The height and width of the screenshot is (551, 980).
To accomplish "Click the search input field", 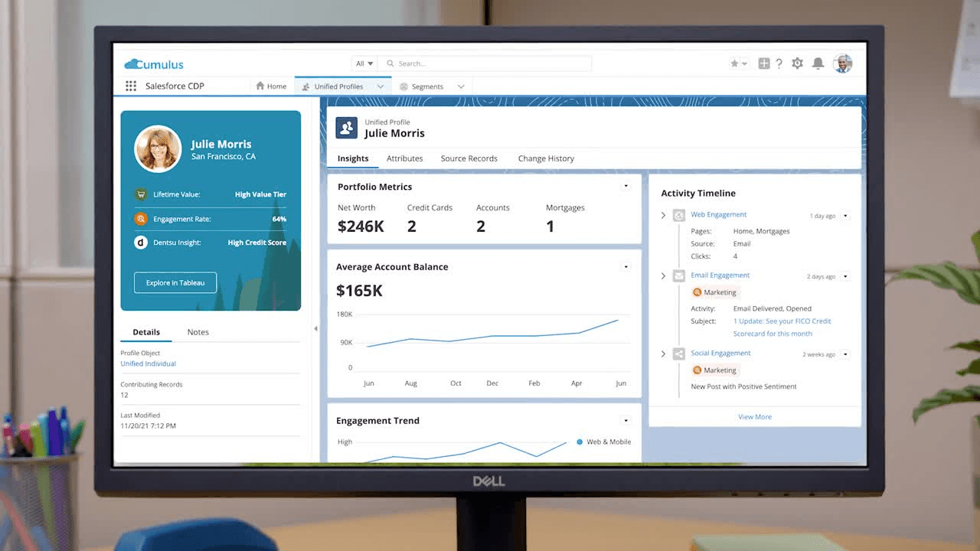I will point(486,64).
